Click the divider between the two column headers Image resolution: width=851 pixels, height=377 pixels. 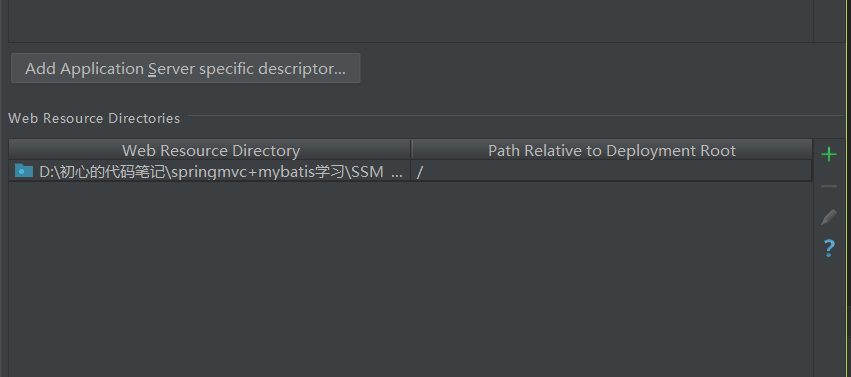(411, 150)
